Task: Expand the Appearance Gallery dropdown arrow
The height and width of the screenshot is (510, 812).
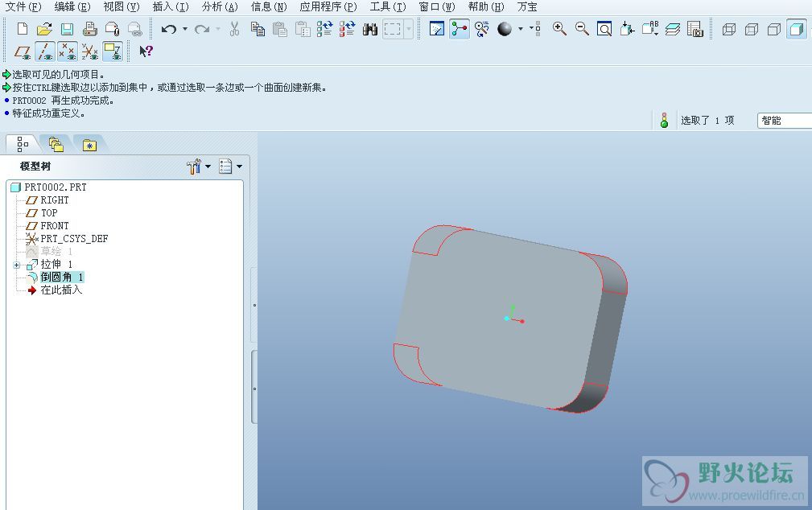Action: pos(521,29)
